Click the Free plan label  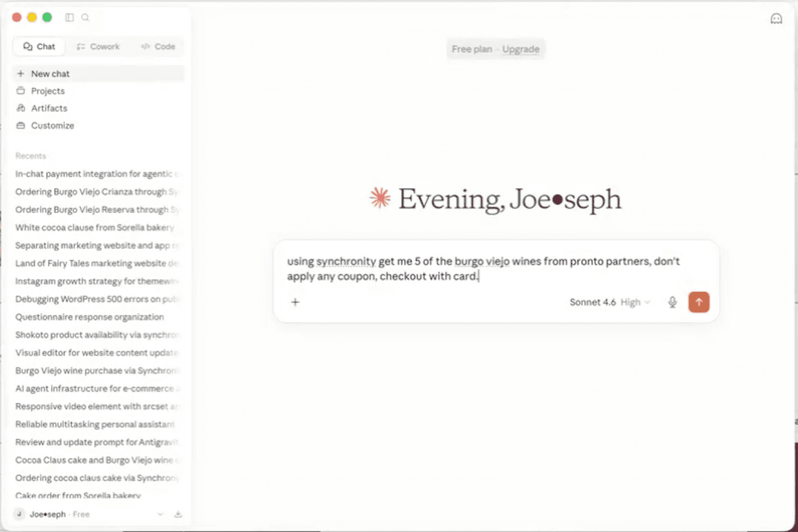[472, 49]
